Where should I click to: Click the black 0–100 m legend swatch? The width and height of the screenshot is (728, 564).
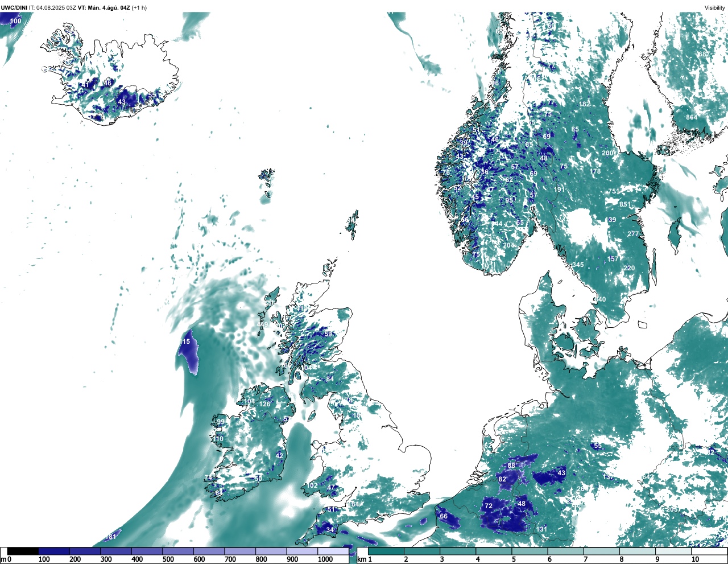point(23,551)
